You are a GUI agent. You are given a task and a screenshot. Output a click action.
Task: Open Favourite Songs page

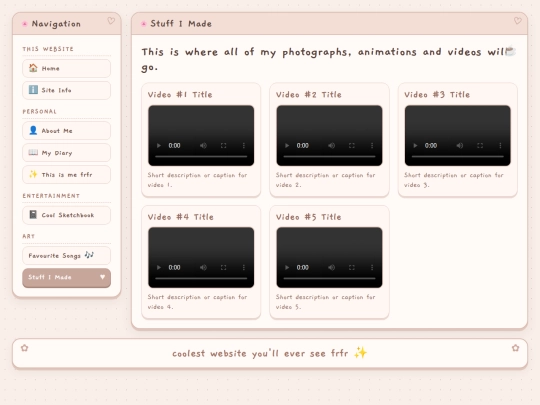click(66, 256)
